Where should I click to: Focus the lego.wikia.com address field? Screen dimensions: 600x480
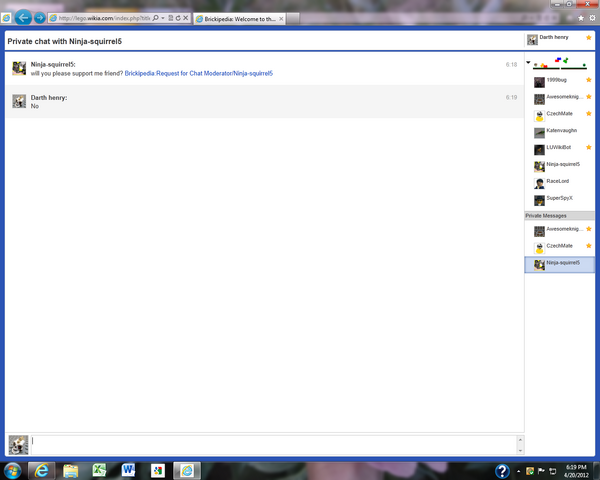(x=104, y=18)
